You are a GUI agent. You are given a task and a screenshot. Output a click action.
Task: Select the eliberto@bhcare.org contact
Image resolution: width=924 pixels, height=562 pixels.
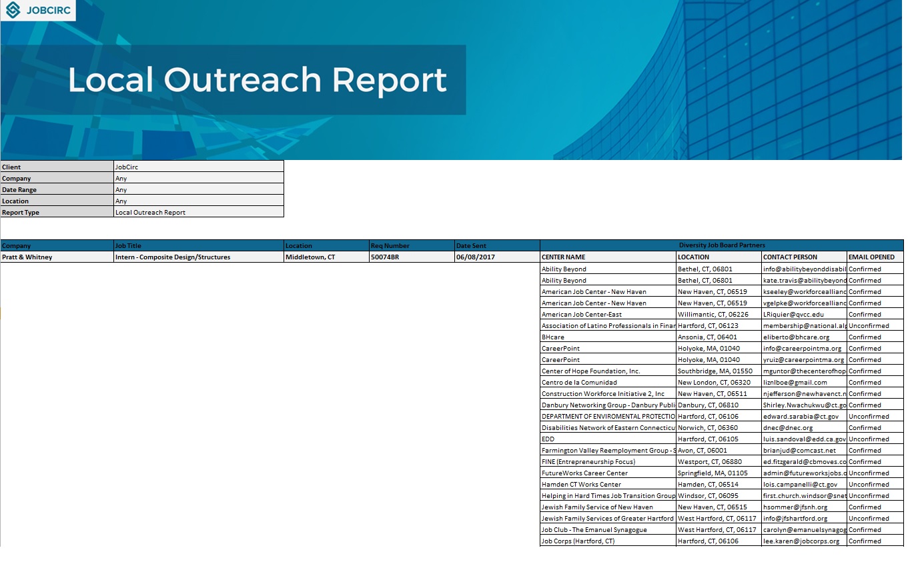(x=805, y=337)
